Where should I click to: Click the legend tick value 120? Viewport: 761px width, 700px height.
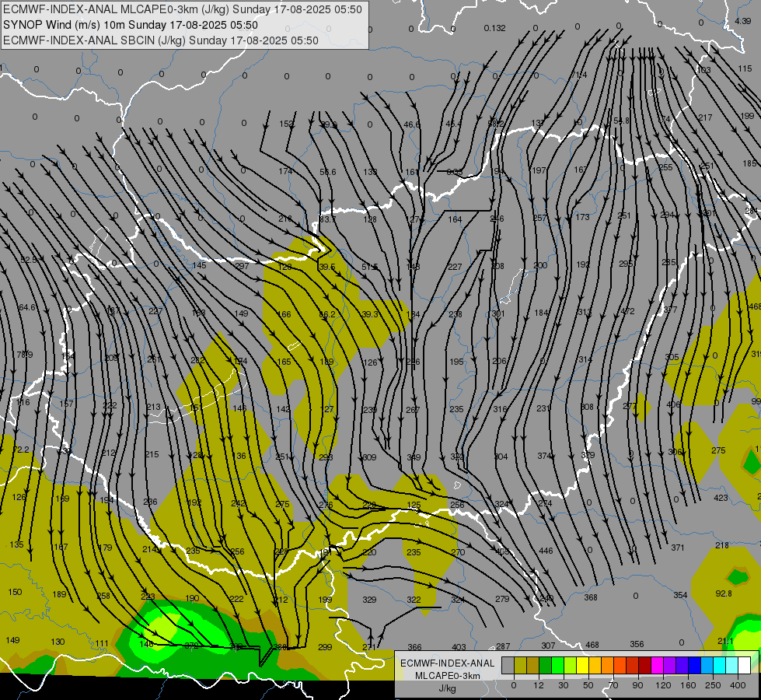(x=663, y=685)
